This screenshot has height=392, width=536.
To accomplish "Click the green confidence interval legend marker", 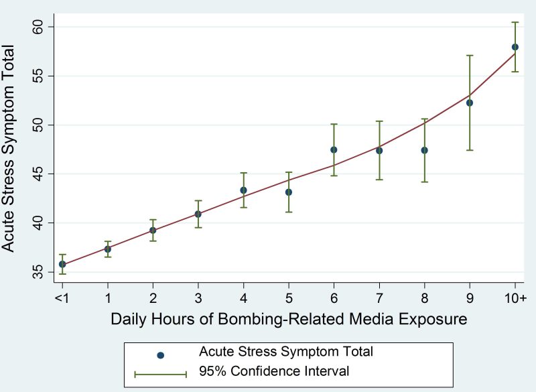I will click(x=160, y=374).
